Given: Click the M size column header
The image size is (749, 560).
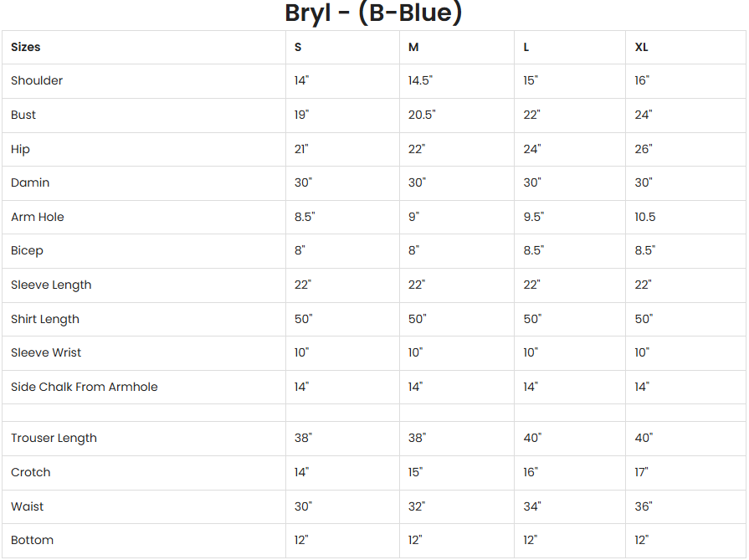Looking at the screenshot, I should [x=413, y=47].
